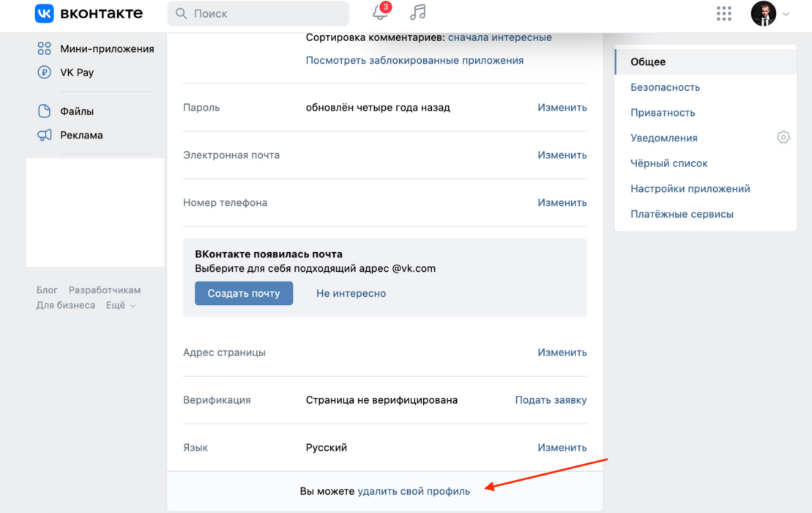812x513 pixels.
Task: Dismiss with Не интересно link
Action: (x=351, y=293)
